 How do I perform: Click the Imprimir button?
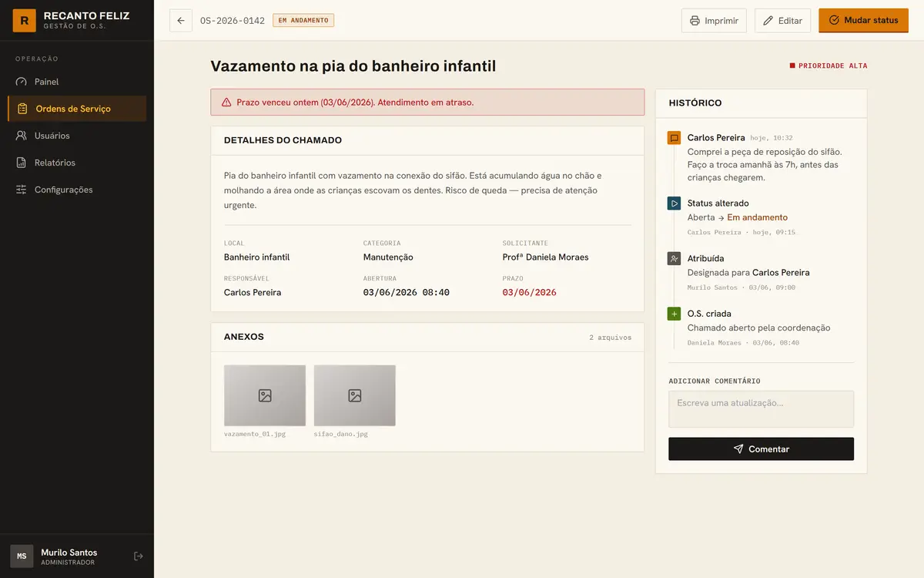tap(714, 21)
